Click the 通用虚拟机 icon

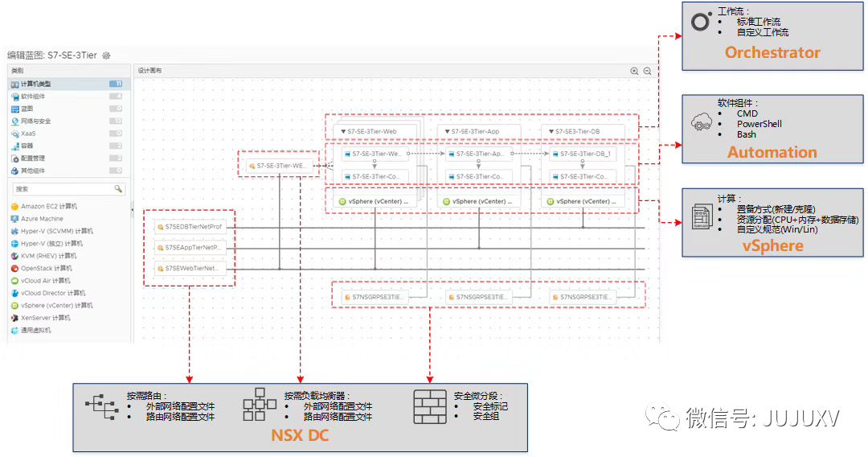pyautogui.click(x=15, y=330)
